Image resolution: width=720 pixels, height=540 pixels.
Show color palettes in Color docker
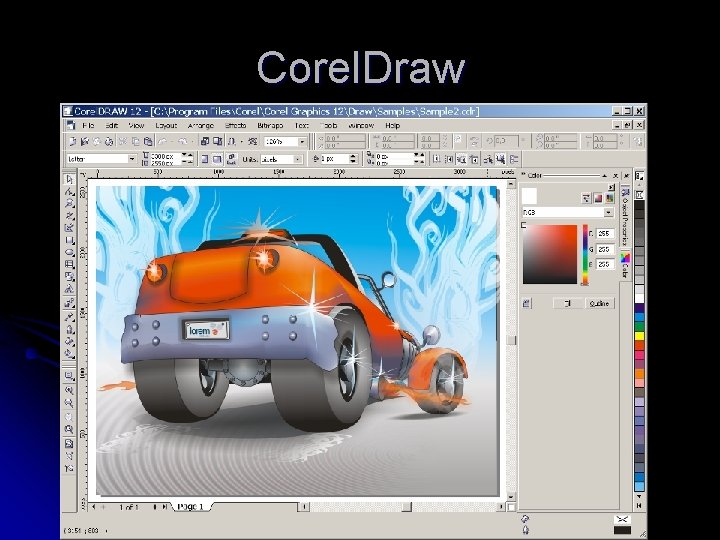(609, 198)
